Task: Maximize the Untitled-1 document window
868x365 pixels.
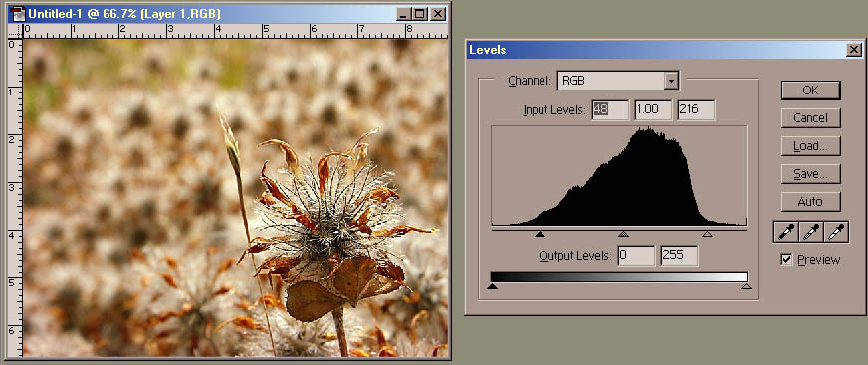Action: 420,14
